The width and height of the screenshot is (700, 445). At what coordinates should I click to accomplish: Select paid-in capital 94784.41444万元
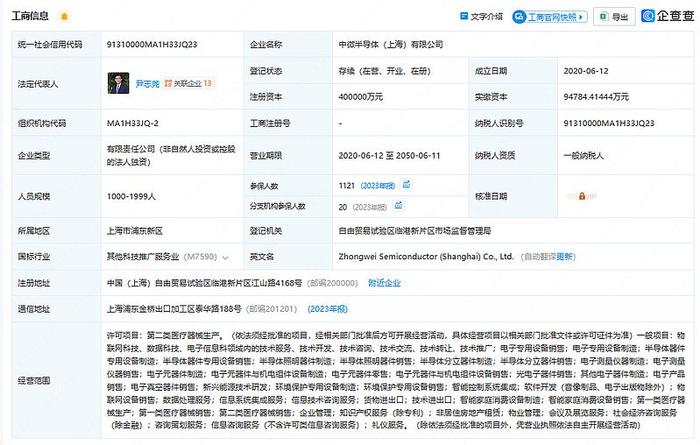pyautogui.click(x=596, y=97)
